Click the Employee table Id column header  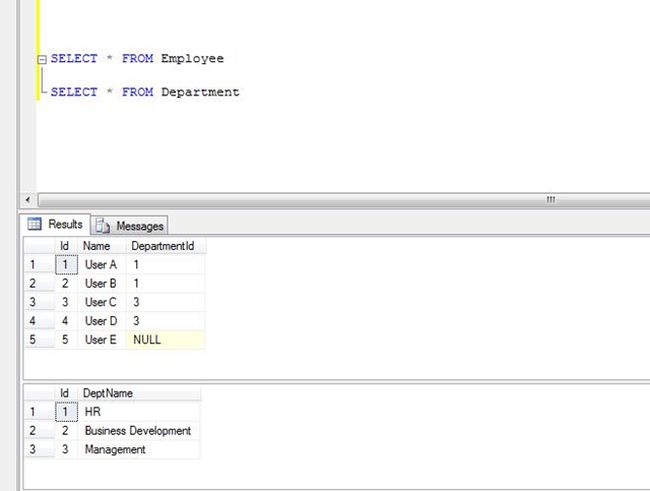tap(66, 246)
